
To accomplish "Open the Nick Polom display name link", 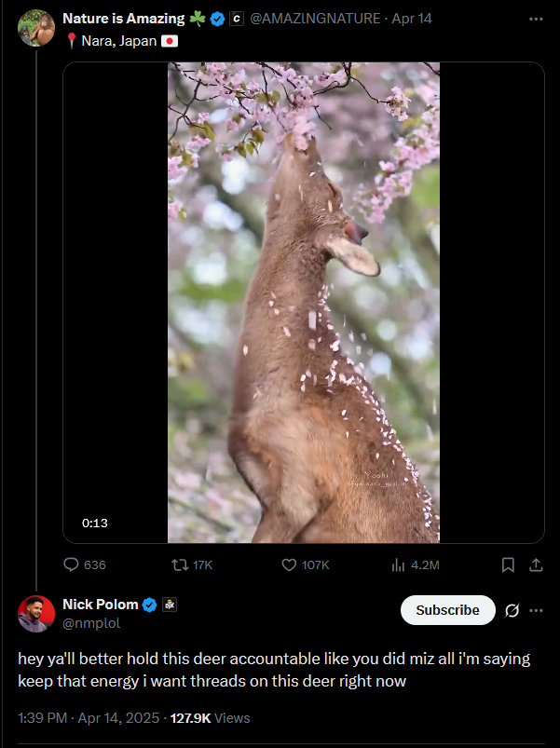I will (x=100, y=605).
